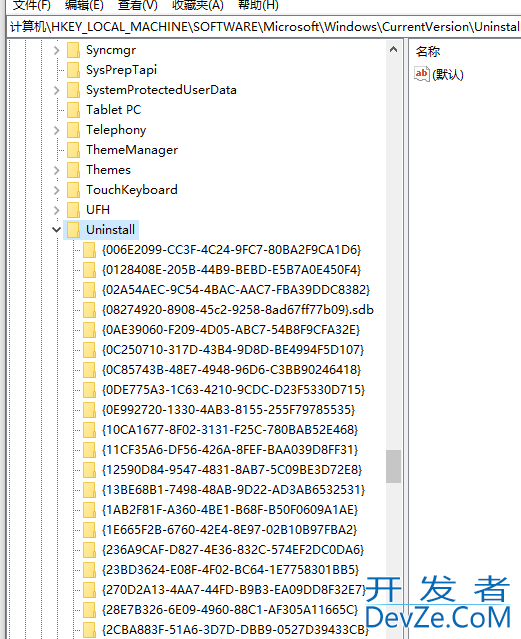Click the 名称 column header

tap(428, 51)
